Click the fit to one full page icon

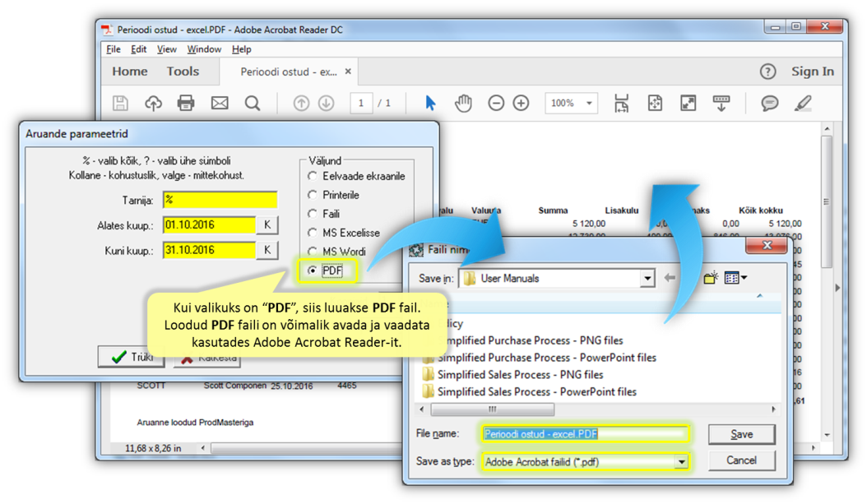[655, 103]
